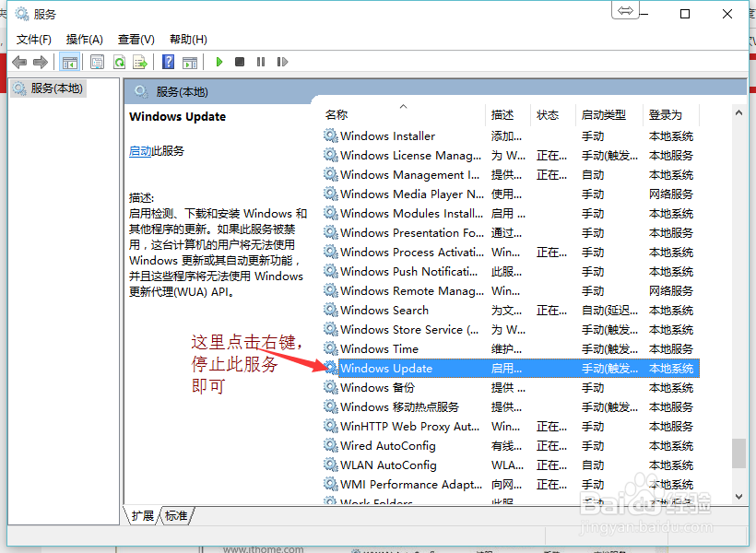The height and width of the screenshot is (553, 756).
Task: Click the Start service green play icon
Action: (219, 62)
